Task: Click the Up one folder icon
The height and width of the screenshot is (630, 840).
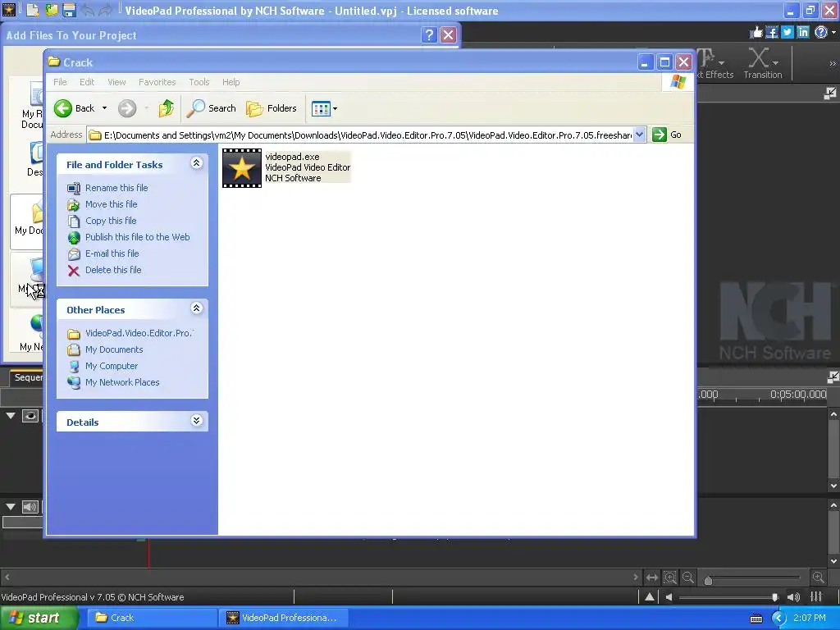Action: click(166, 108)
